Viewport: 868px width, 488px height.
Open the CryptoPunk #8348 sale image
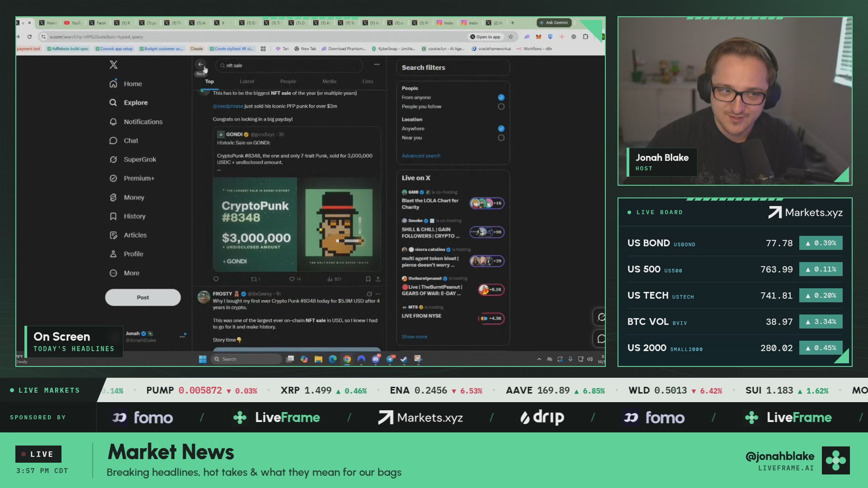pyautogui.click(x=297, y=224)
